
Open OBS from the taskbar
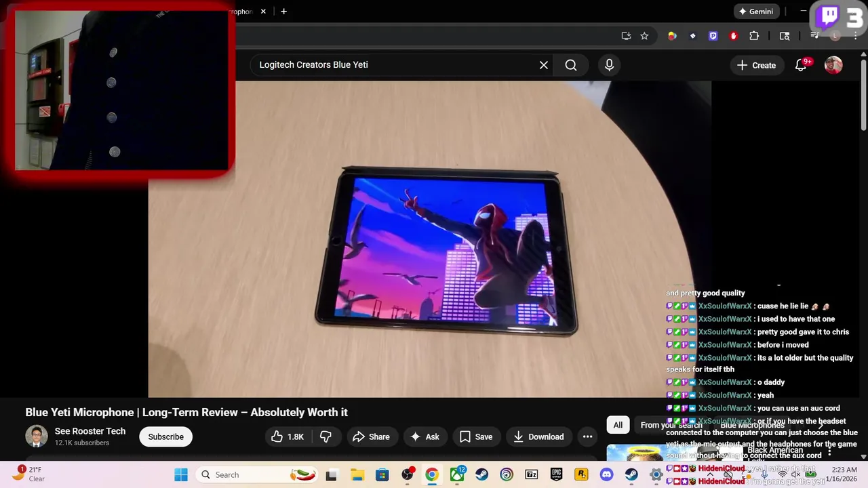407,474
